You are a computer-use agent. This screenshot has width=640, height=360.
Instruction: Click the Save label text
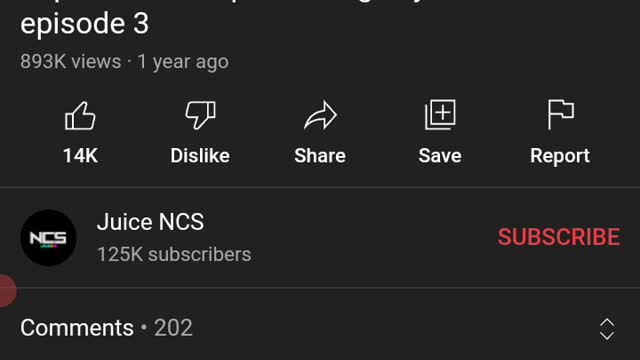(x=440, y=156)
